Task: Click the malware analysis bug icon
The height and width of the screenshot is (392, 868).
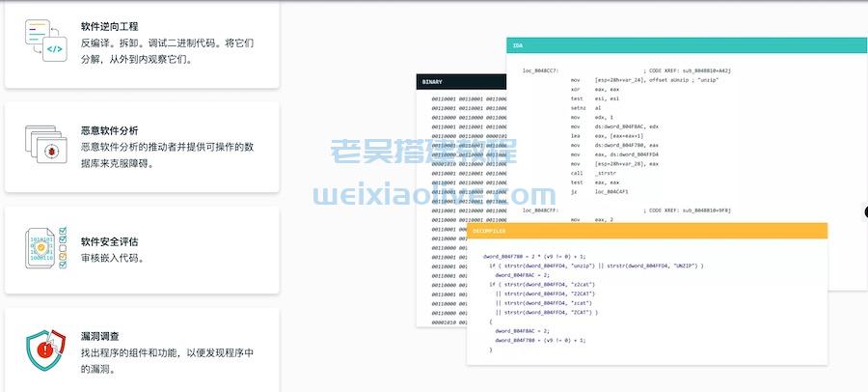Action: pos(46,144)
